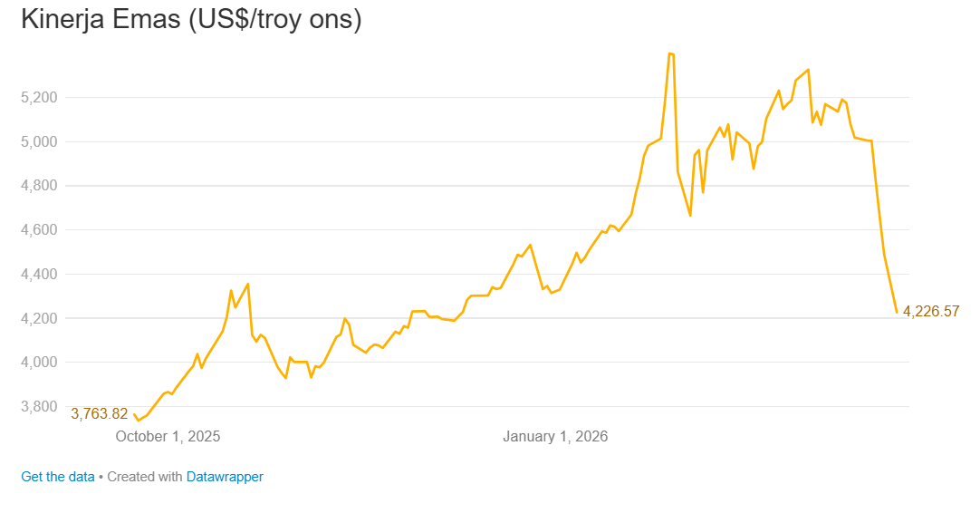This screenshot has height=523, width=980.
Task: Click the 'Get the data' link
Action: pos(57,476)
